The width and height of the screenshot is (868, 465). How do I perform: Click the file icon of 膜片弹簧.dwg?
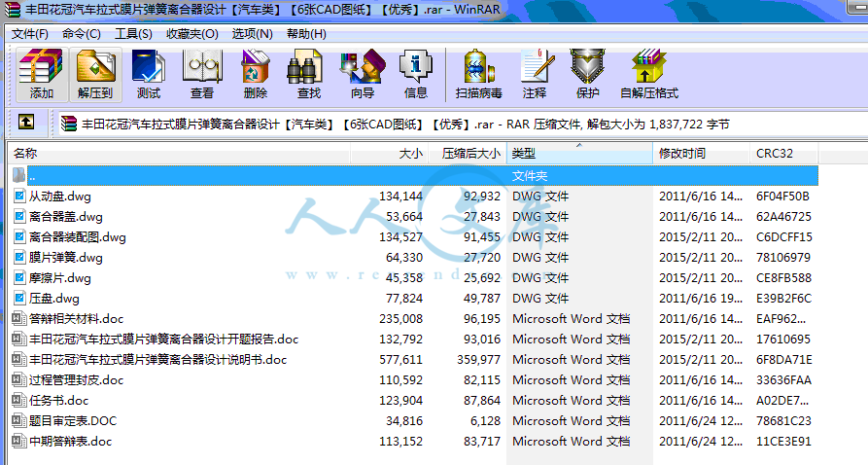pos(19,258)
